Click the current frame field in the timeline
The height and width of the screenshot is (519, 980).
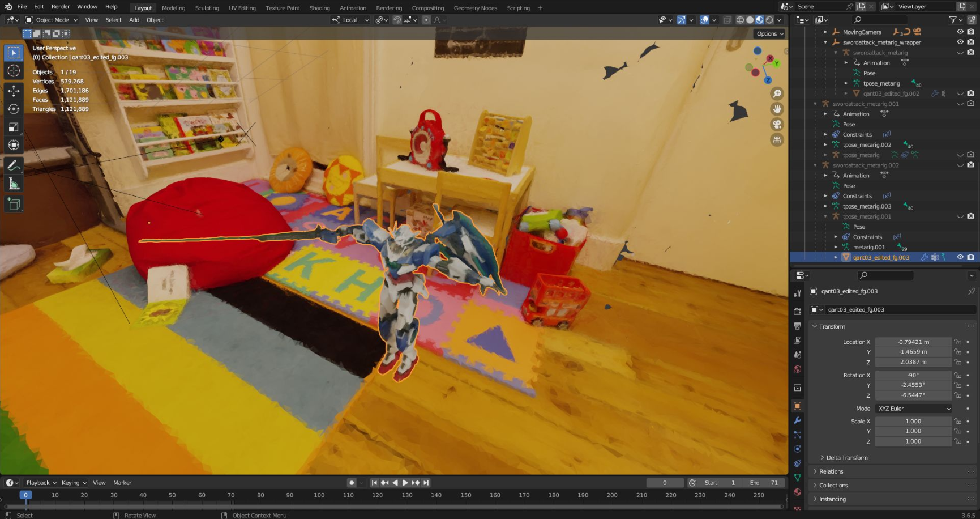pos(665,482)
